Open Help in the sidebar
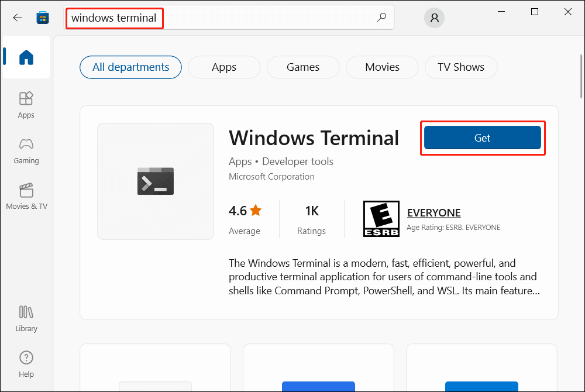Viewport: 585px width, 392px height. point(26,363)
